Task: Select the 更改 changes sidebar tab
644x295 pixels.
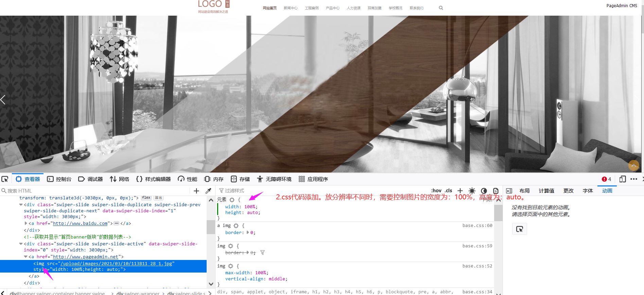Action: pyautogui.click(x=568, y=191)
